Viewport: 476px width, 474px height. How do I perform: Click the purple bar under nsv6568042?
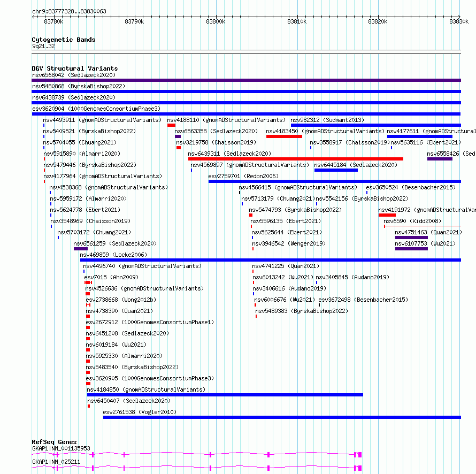pyautogui.click(x=246, y=80)
